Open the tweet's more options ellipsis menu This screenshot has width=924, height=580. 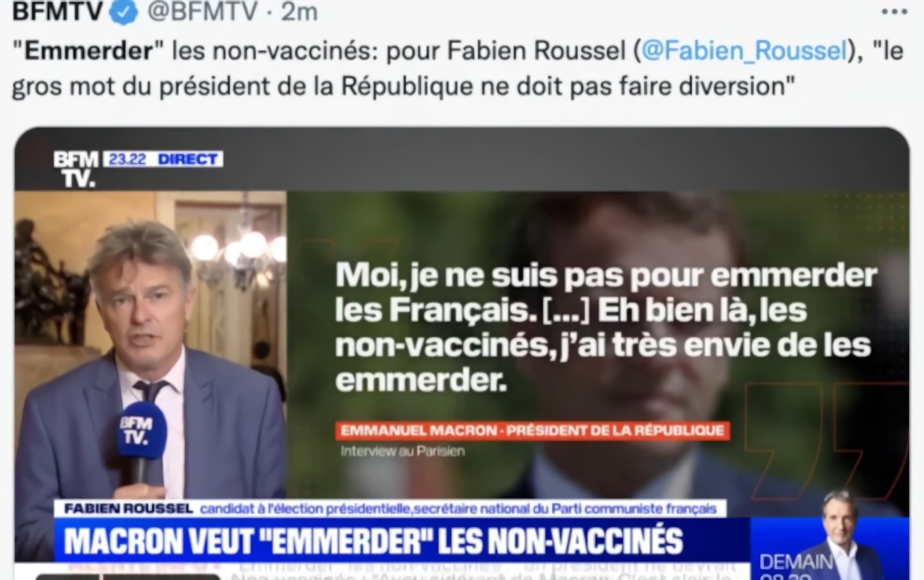point(894,12)
